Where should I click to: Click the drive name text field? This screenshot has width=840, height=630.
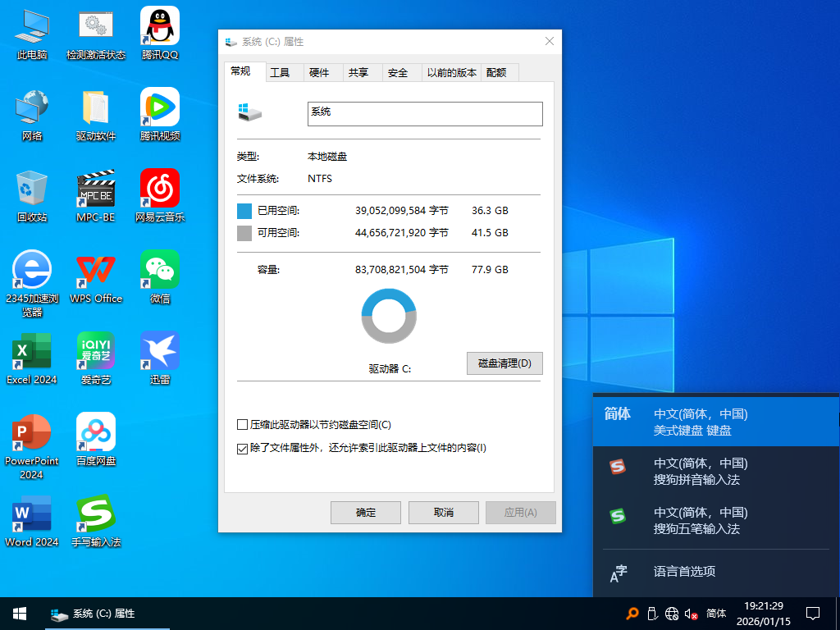coord(425,114)
